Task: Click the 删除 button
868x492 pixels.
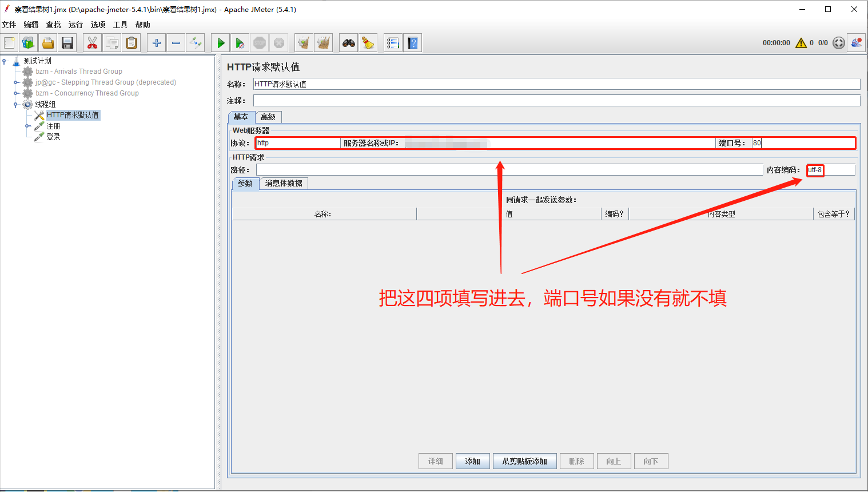Action: click(x=577, y=461)
